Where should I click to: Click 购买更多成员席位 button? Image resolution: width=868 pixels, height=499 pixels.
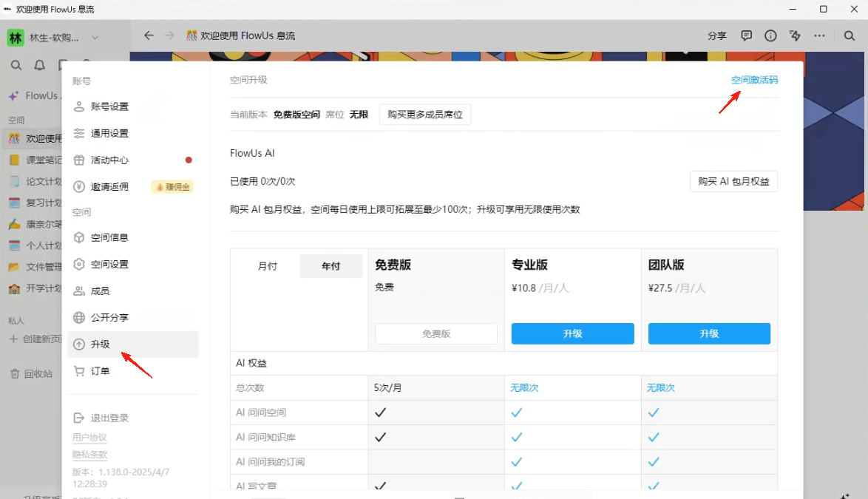click(x=425, y=115)
